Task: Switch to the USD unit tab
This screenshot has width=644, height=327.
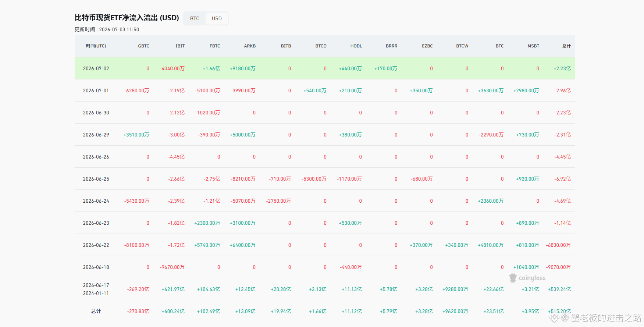Action: 217,18
